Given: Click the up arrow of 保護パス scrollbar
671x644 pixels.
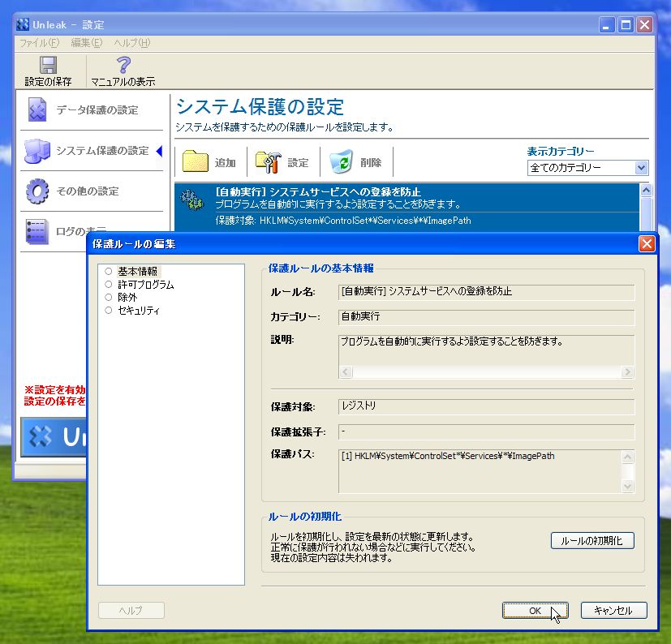Looking at the screenshot, I should point(627,457).
